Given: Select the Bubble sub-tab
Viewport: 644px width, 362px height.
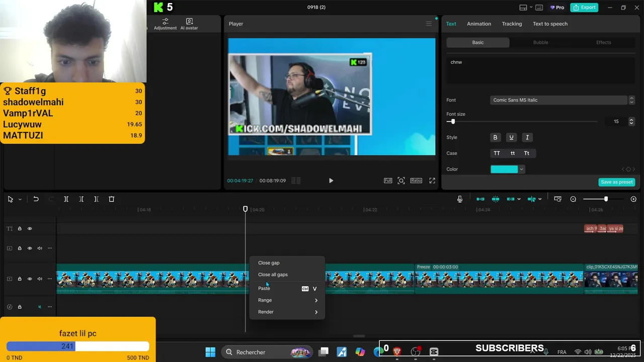Looking at the screenshot, I should [541, 42].
